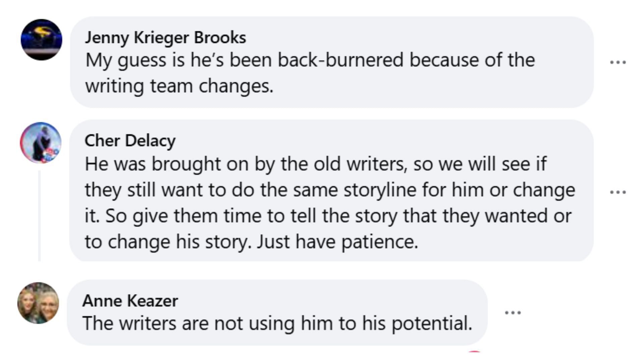Click the word "back-burnered" in Jenny's comment
Viewport: 644px width, 362px height.
pyautogui.click(x=340, y=60)
